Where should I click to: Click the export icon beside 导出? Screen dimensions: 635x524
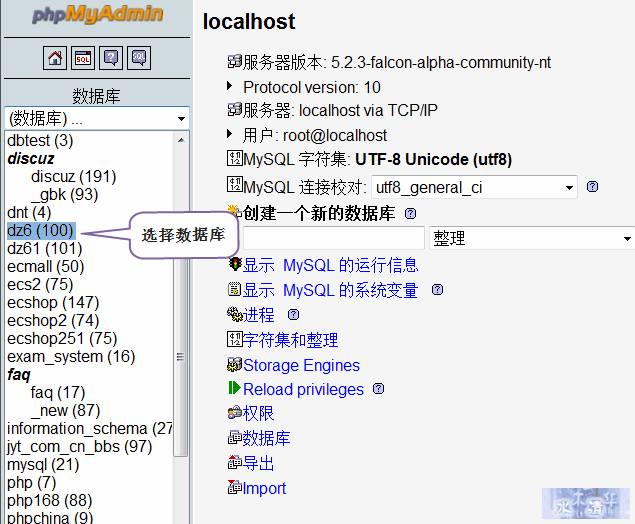(234, 462)
